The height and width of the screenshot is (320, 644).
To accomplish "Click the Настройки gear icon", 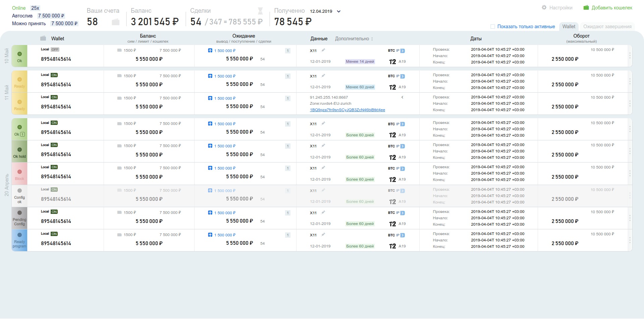I will pyautogui.click(x=544, y=7).
